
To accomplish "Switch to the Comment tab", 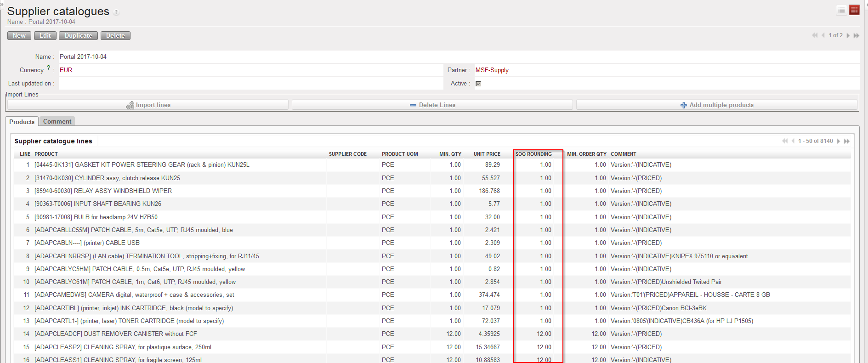I will (x=57, y=121).
